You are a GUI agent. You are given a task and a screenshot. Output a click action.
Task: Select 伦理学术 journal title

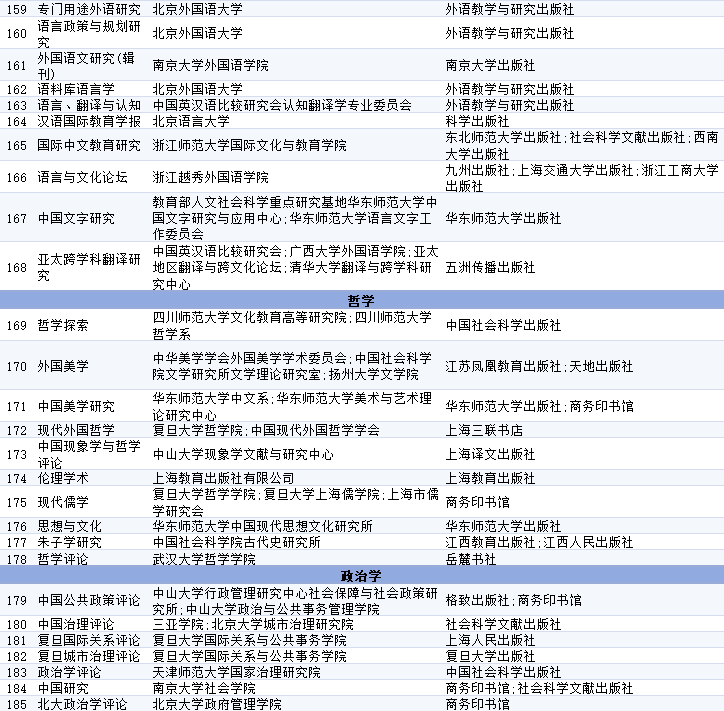[63, 478]
